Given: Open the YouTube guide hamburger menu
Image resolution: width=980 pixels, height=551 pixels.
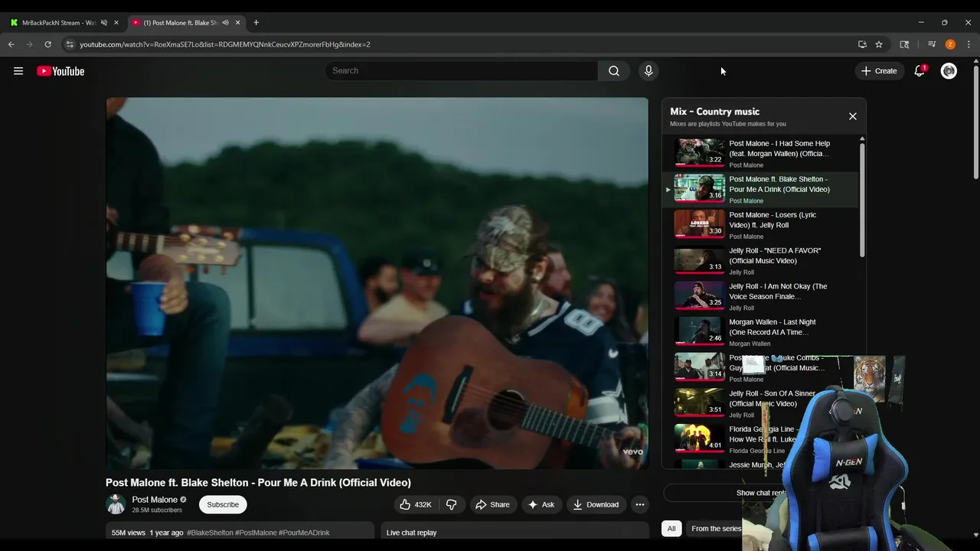Looking at the screenshot, I should (18, 71).
